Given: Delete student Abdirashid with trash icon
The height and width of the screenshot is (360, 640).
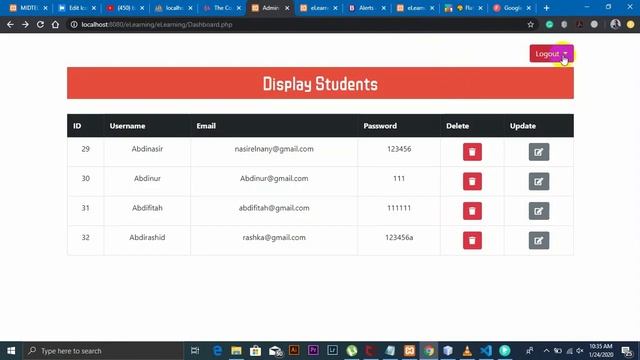Looking at the screenshot, I should (x=472, y=240).
